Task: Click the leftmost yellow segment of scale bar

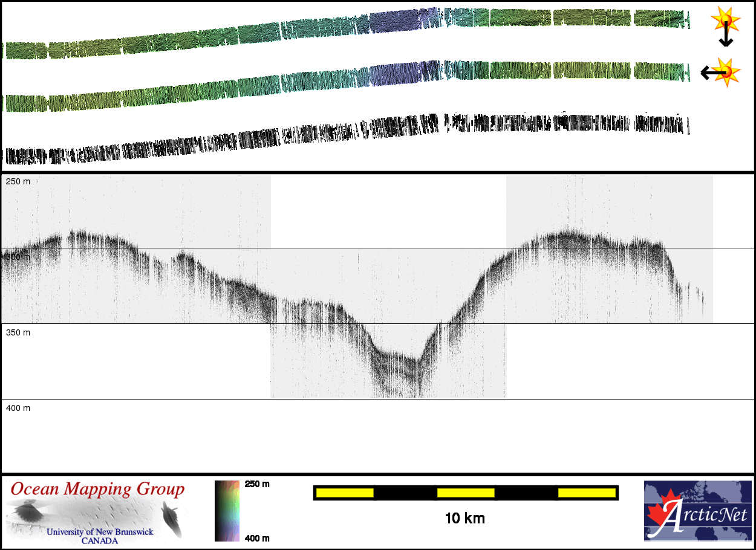Action: tap(345, 493)
